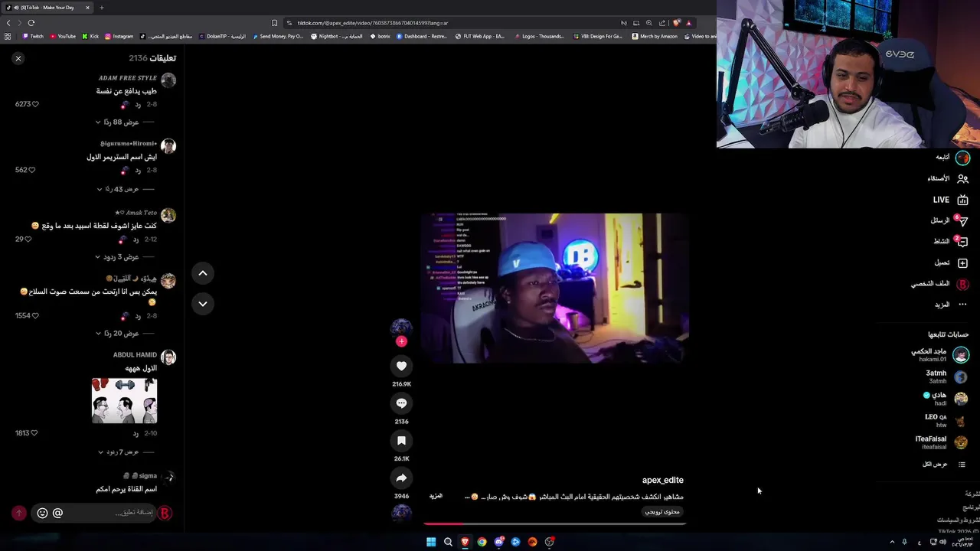Like the comment with 1554 likes

34,315
